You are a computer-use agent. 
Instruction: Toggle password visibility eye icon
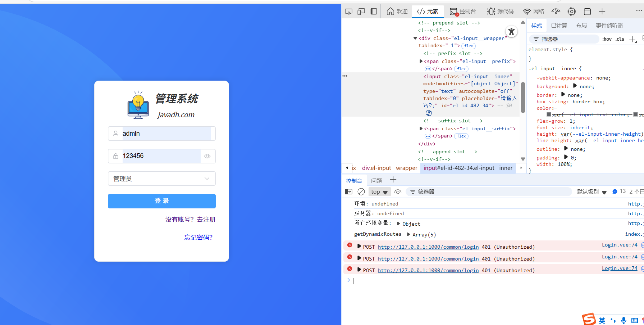[207, 156]
